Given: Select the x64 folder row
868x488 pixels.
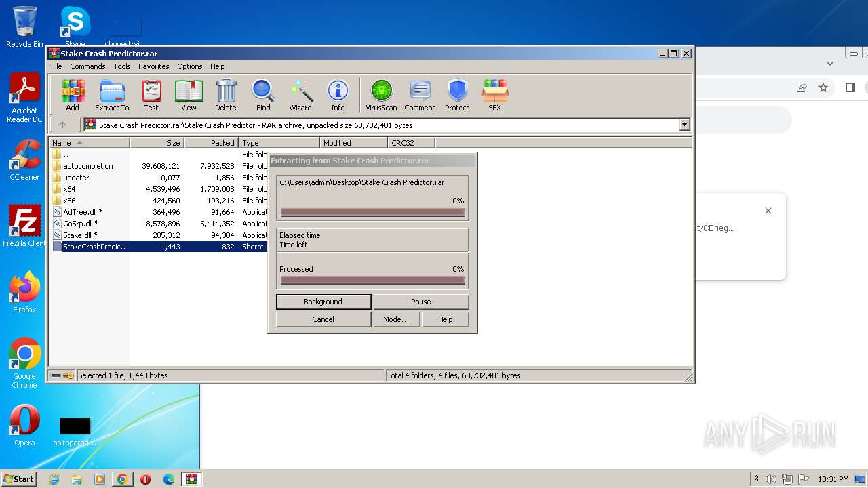Looking at the screenshot, I should (159, 189).
